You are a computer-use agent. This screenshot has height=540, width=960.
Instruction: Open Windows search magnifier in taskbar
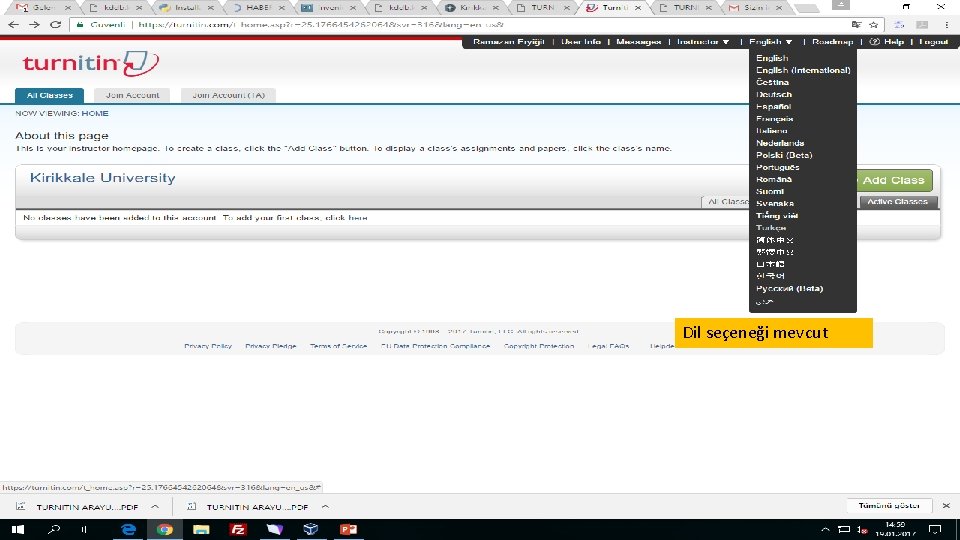pyautogui.click(x=54, y=529)
